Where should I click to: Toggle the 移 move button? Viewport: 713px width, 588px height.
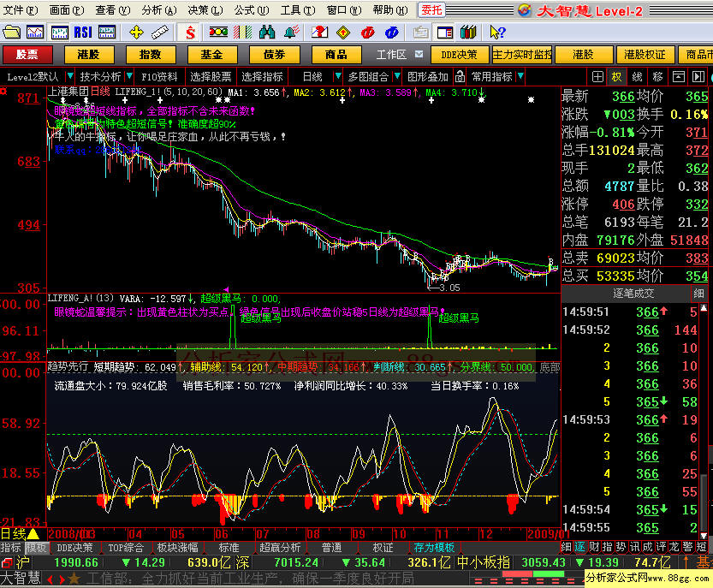click(x=657, y=77)
